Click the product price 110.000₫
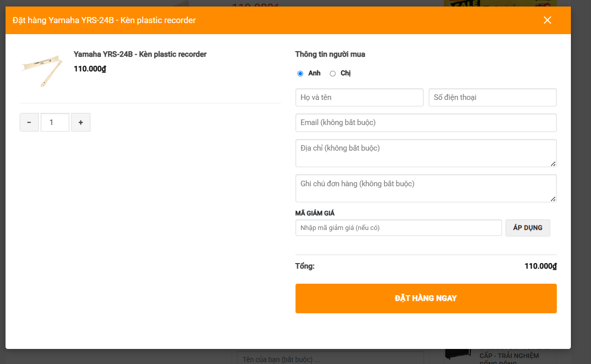The height and width of the screenshot is (364, 591). click(89, 69)
